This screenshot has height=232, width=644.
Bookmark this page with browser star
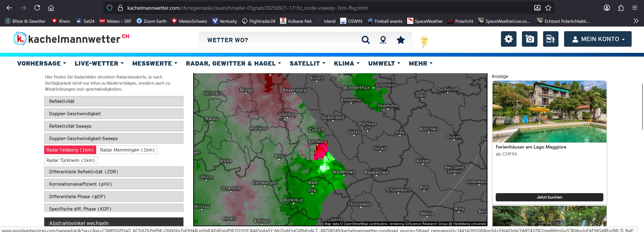pyautogui.click(x=548, y=8)
